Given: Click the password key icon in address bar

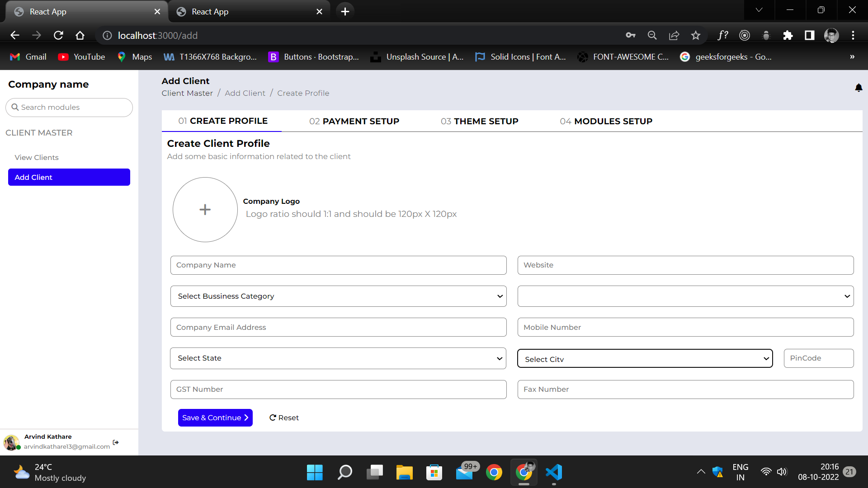Looking at the screenshot, I should click(630, 35).
